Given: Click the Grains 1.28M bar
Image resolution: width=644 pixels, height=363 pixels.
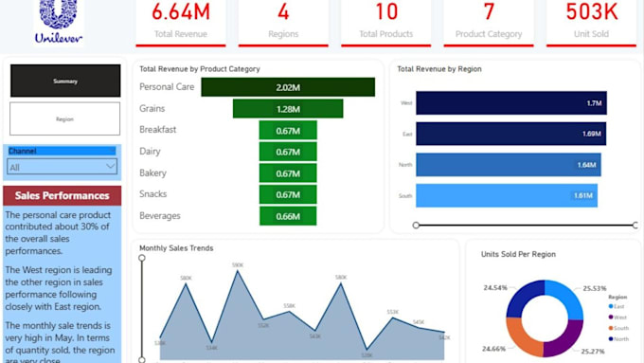Looking at the screenshot, I should (x=288, y=109).
